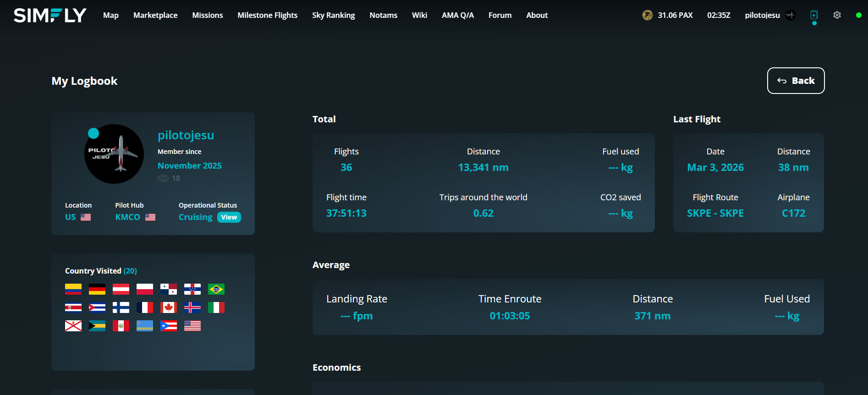
Task: Click the green online status dot
Action: [858, 15]
